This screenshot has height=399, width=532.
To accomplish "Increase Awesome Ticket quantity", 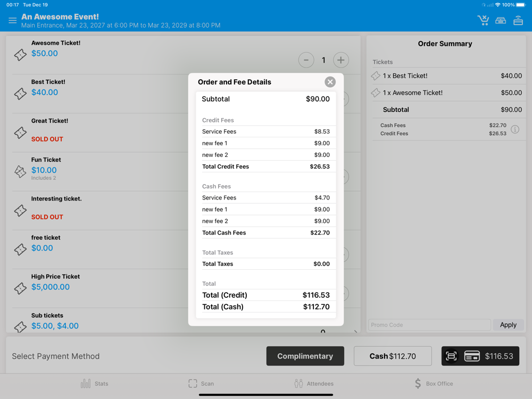I will tap(341, 60).
